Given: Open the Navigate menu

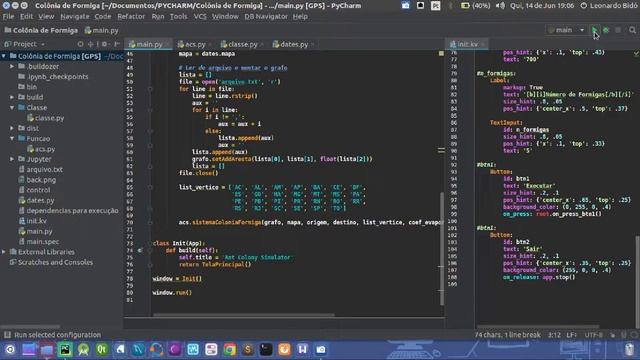Looking at the screenshot, I should click(75, 17).
